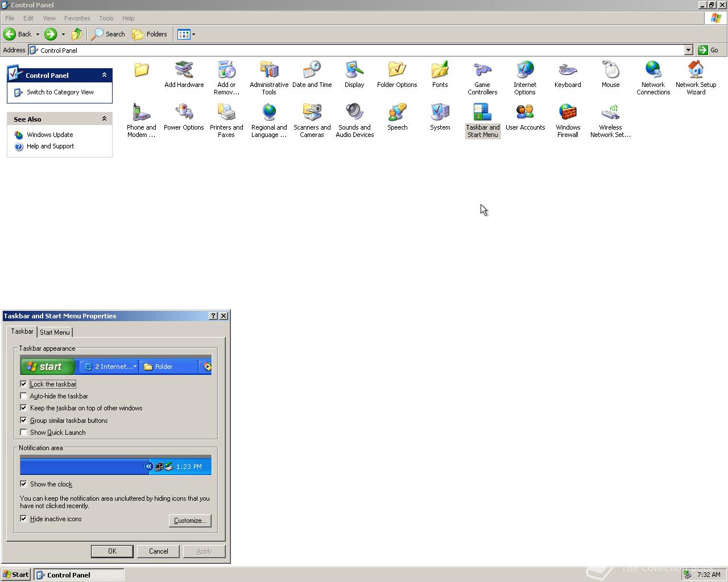Click OK in Taskbar Properties dialog

click(112, 551)
